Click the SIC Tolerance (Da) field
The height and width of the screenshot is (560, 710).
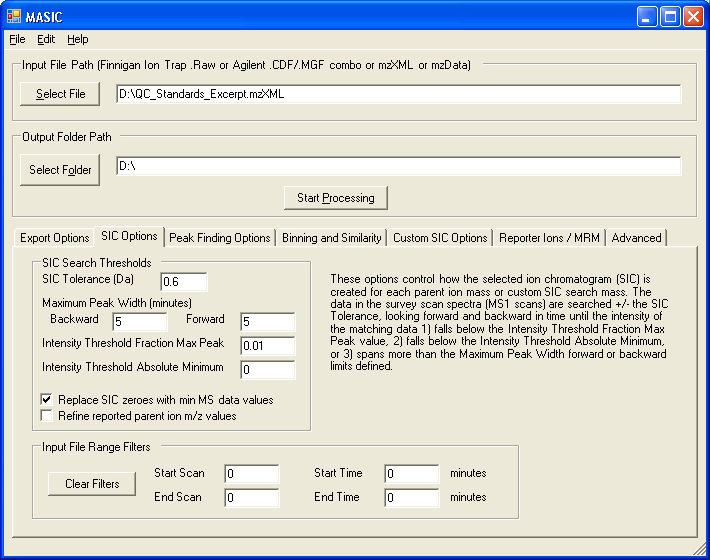pos(184,282)
